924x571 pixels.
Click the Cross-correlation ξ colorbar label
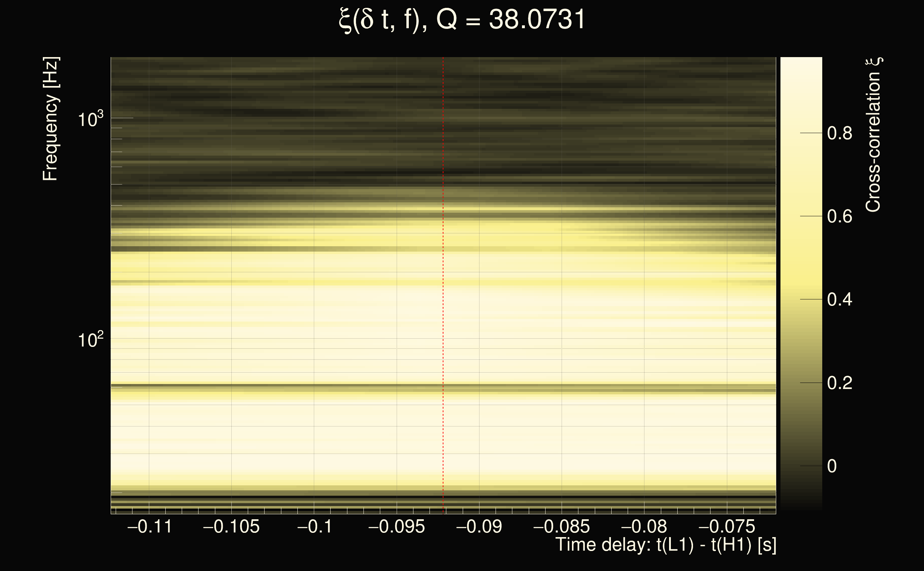[873, 135]
